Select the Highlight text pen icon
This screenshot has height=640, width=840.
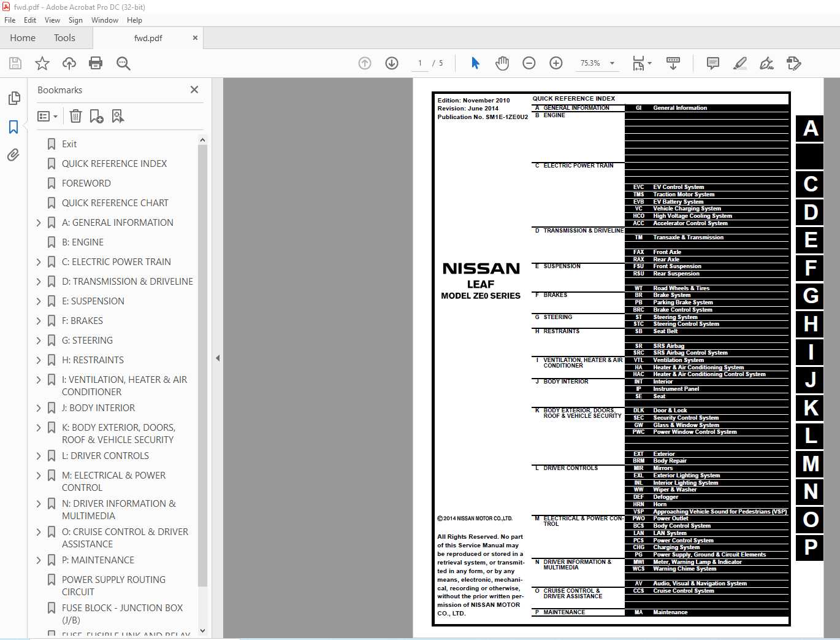tap(740, 63)
